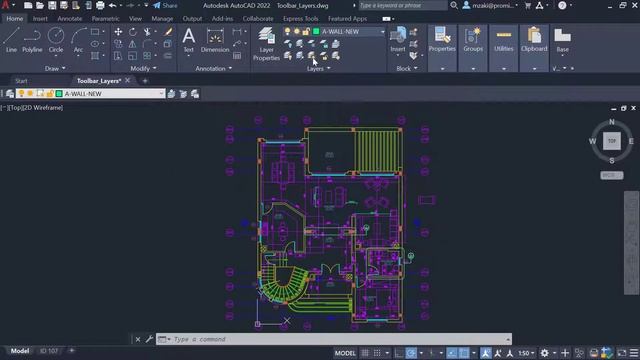Select the Mirror tool

[133, 44]
